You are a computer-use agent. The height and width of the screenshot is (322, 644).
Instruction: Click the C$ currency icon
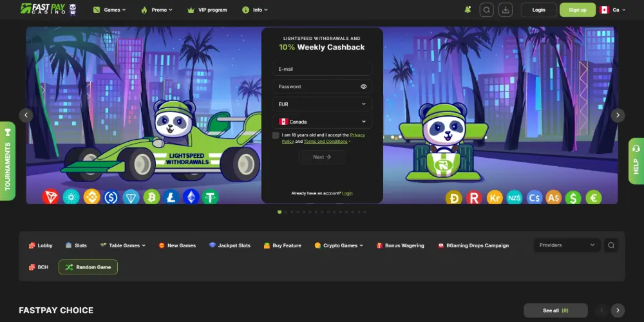[x=535, y=198]
